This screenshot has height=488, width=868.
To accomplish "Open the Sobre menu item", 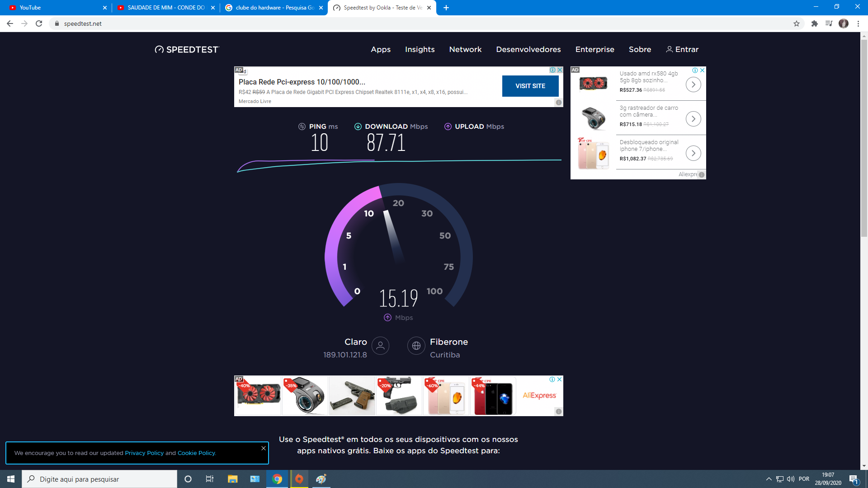I will click(640, 50).
